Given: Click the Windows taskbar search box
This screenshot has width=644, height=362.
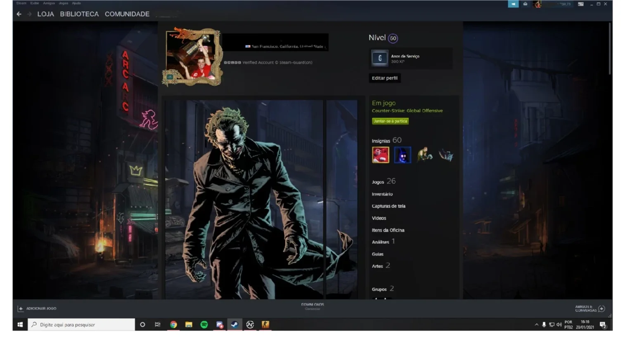Looking at the screenshot, I should click(81, 324).
